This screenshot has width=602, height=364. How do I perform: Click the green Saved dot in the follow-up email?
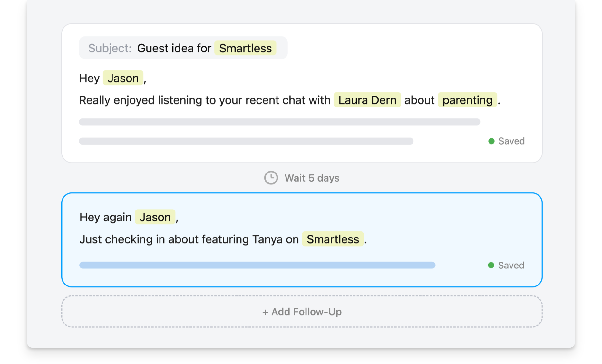[491, 265]
